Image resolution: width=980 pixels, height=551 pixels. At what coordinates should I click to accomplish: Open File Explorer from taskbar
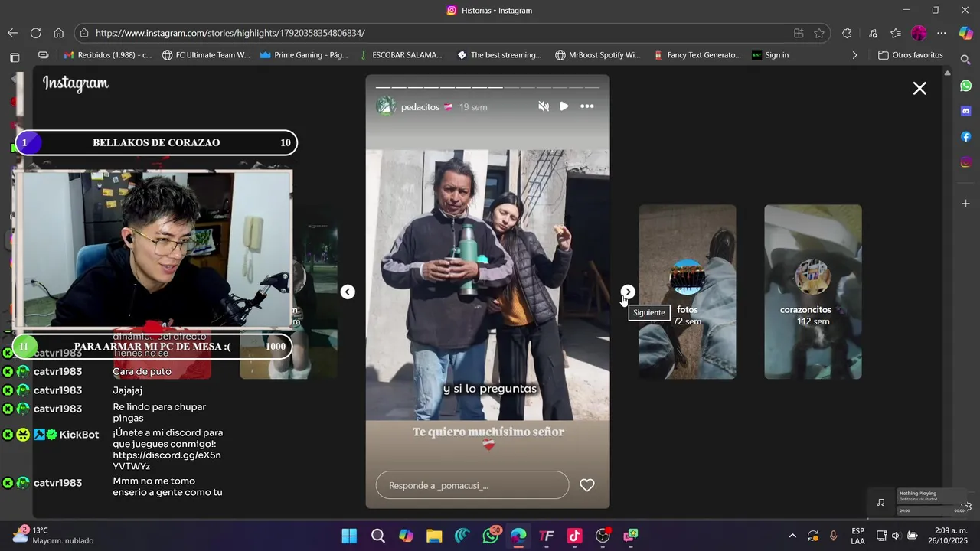pos(434,536)
